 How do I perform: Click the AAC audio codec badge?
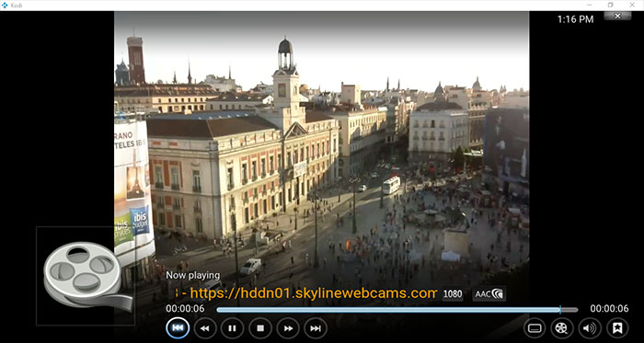(489, 293)
